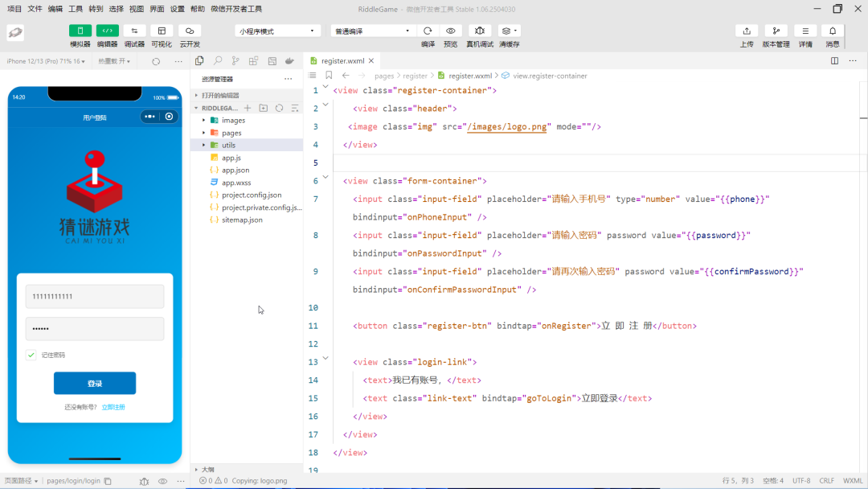Screen dimensions: 868x489
Task: Open the 视图 menu
Action: (x=136, y=9)
